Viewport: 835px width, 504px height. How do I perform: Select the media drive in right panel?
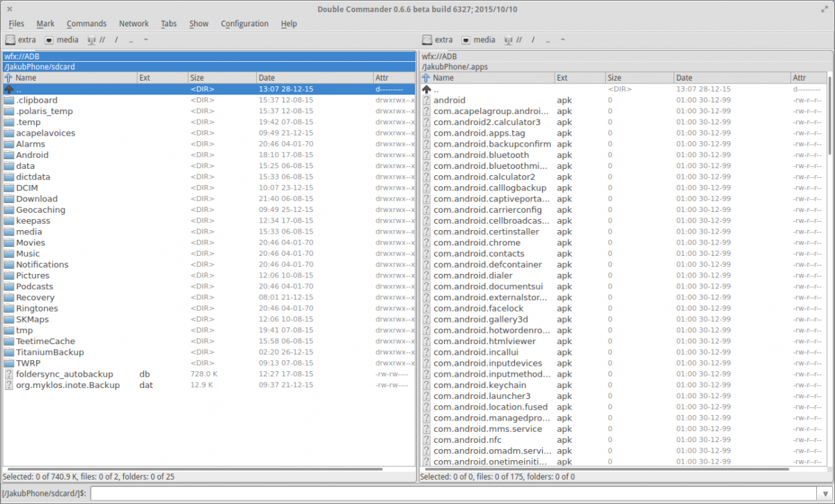[479, 40]
